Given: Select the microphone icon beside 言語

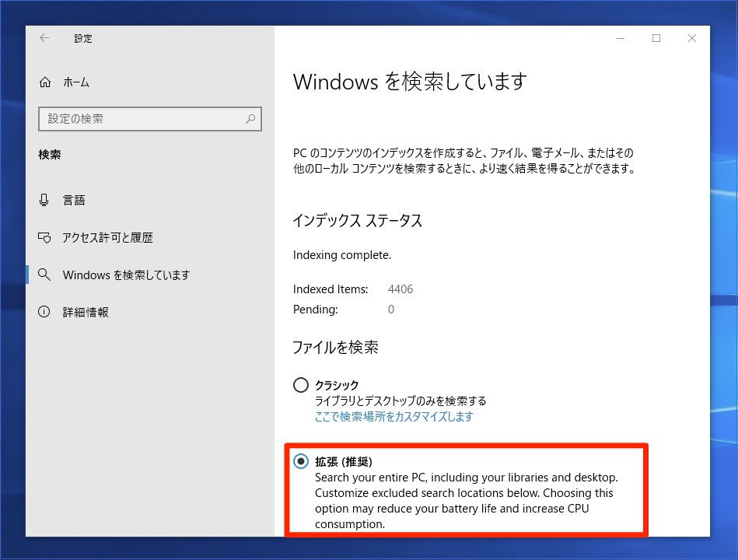Looking at the screenshot, I should (x=44, y=200).
